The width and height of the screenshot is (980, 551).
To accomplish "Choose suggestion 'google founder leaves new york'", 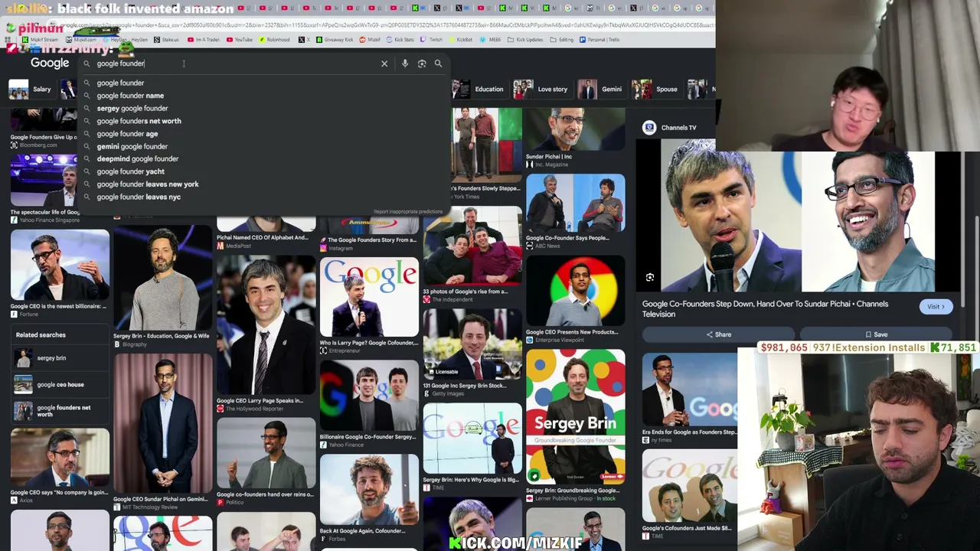I will (260, 184).
